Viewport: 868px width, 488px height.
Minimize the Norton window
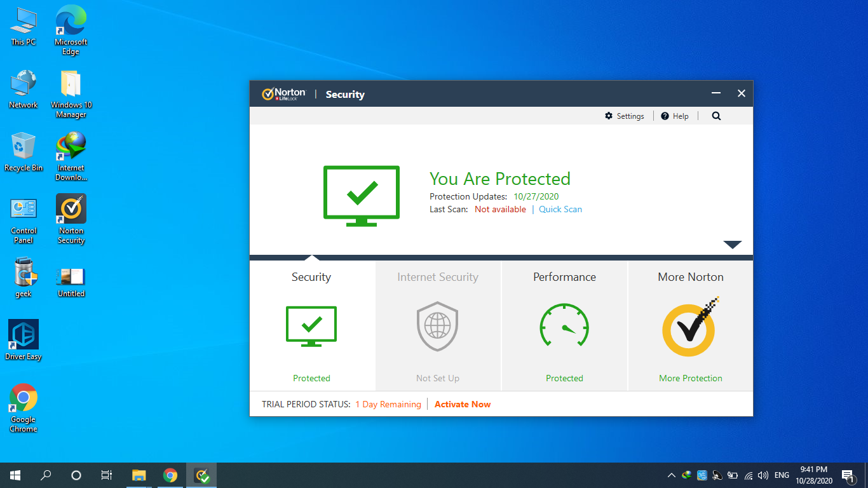coord(716,93)
